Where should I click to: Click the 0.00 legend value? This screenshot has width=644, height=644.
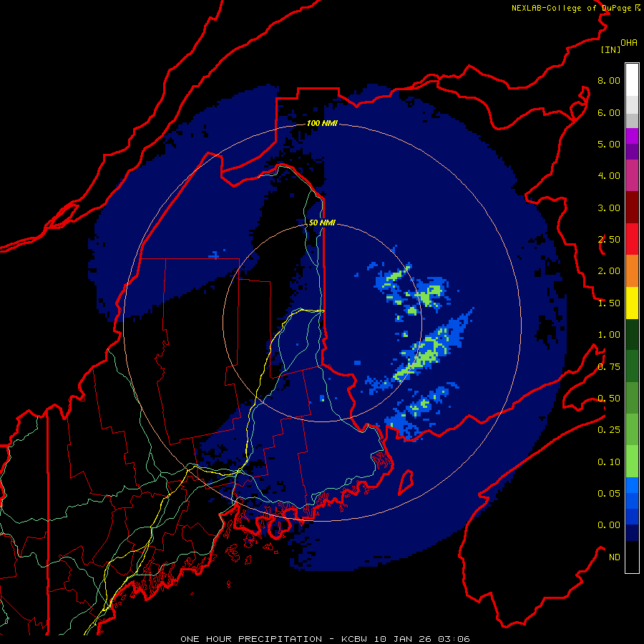click(x=609, y=525)
